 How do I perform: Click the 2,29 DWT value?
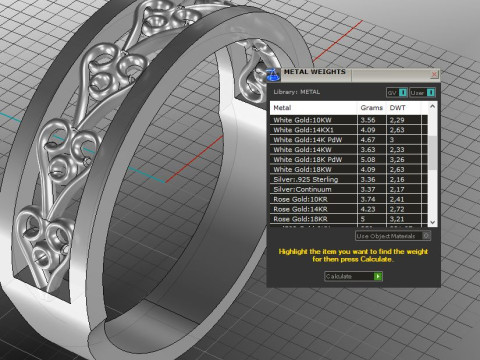pyautogui.click(x=397, y=120)
